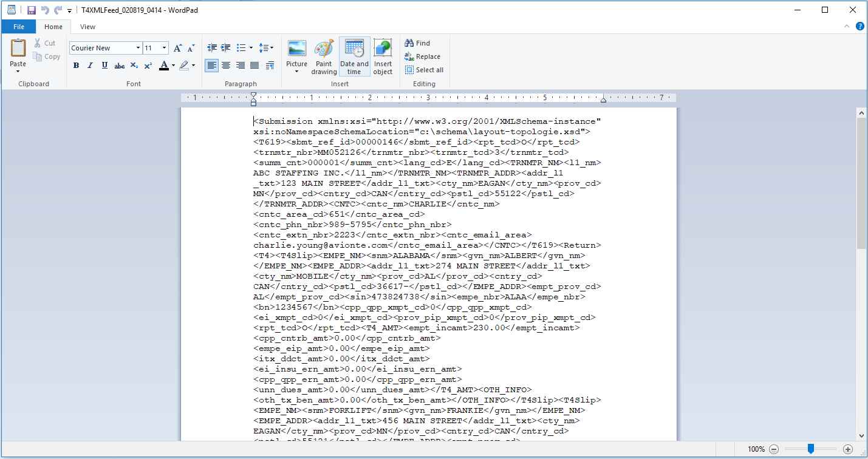Insert Date and time
Viewport: 868px width, 459px height.
tap(354, 57)
